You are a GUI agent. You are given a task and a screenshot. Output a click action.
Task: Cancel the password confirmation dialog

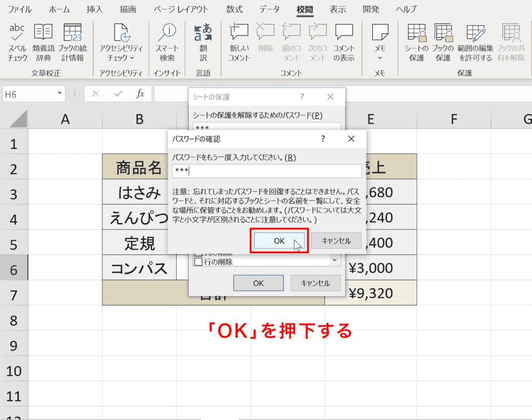click(336, 240)
